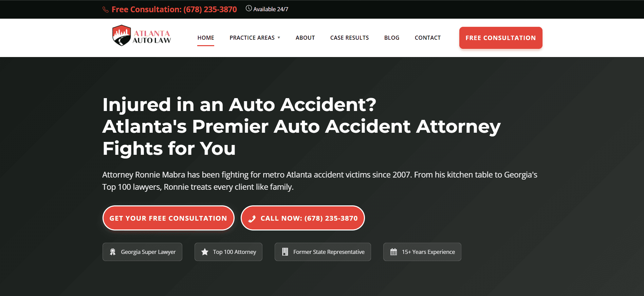The width and height of the screenshot is (644, 296).
Task: Navigate to the About page
Action: click(x=305, y=38)
